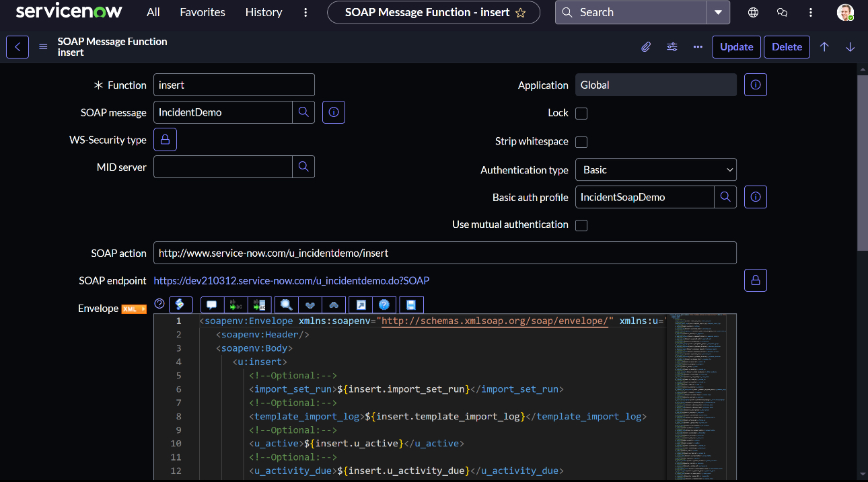Click the magnifier search icon in Envelope toolbar
The image size is (868, 482).
pos(287,305)
